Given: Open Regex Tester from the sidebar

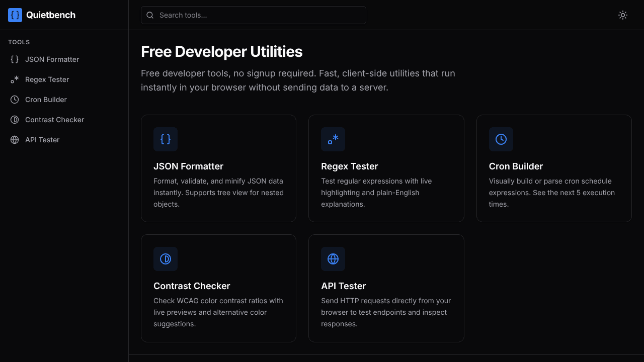Looking at the screenshot, I should point(64,79).
